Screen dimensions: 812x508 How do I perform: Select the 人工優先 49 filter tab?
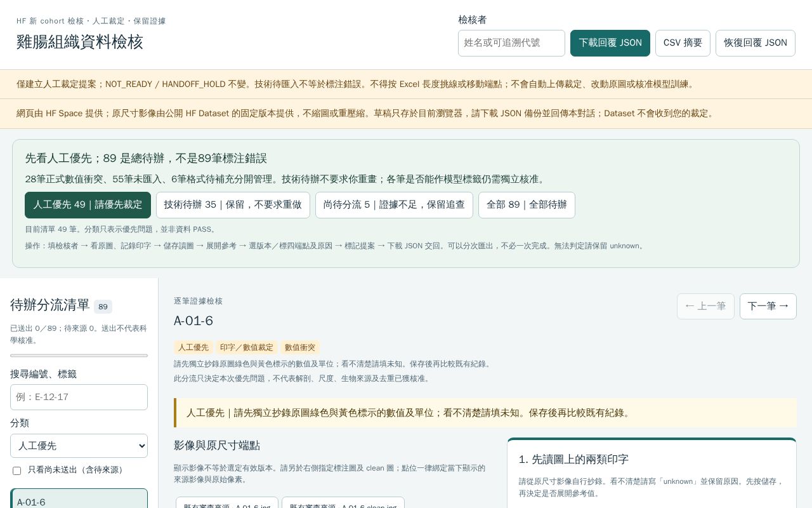[x=88, y=205]
